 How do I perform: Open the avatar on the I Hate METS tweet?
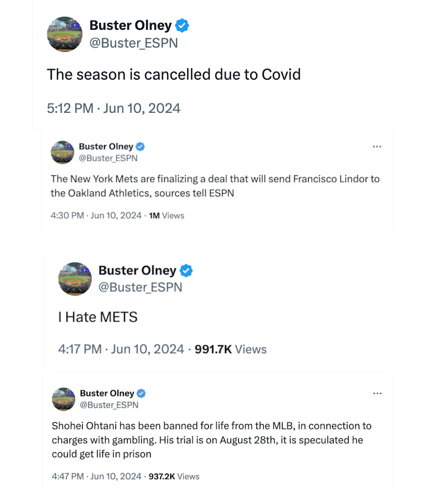pyautogui.click(x=75, y=279)
